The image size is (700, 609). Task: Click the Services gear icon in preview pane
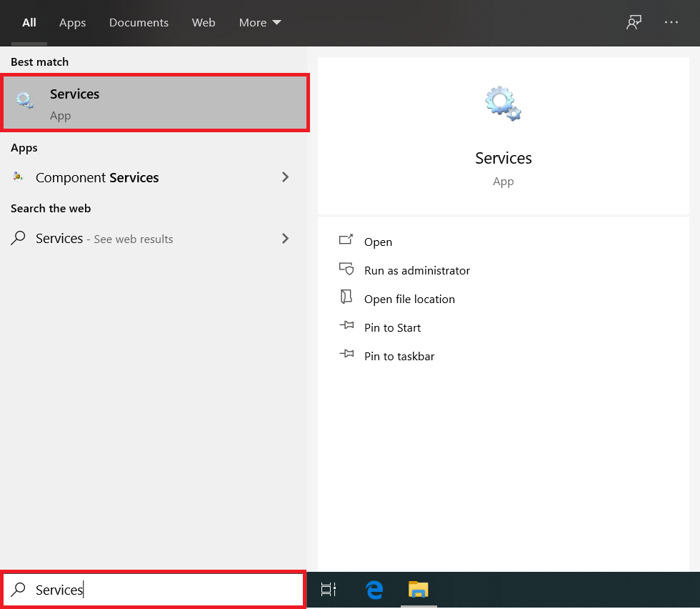pos(503,104)
